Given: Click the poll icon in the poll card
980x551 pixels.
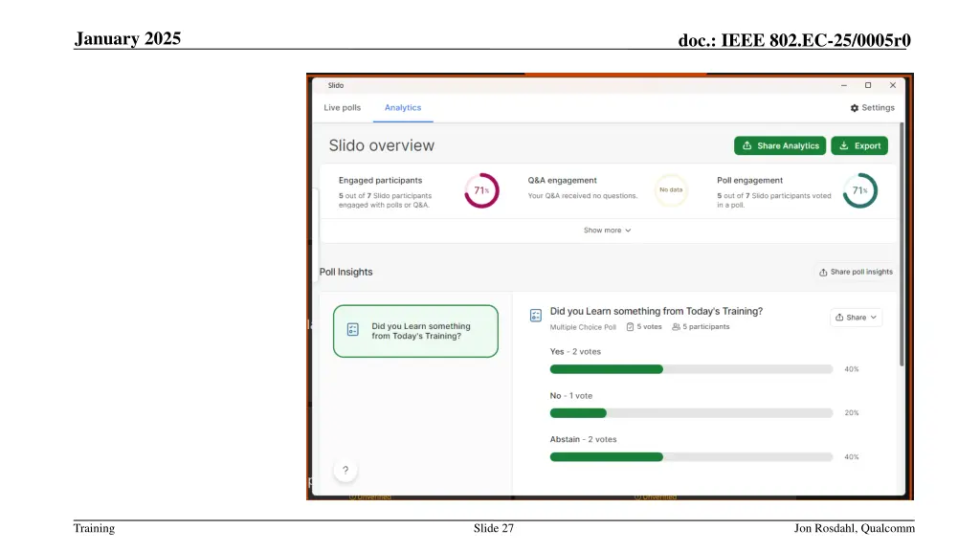Looking at the screenshot, I should click(x=353, y=329).
